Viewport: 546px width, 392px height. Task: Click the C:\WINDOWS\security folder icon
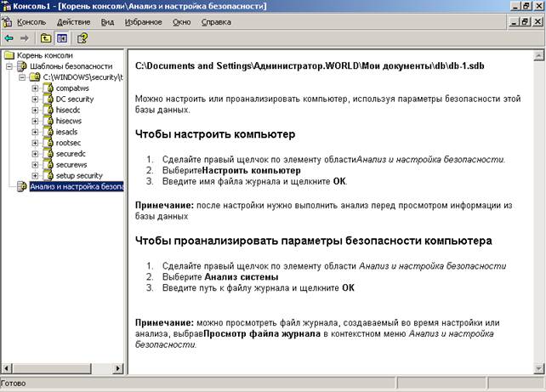point(35,77)
